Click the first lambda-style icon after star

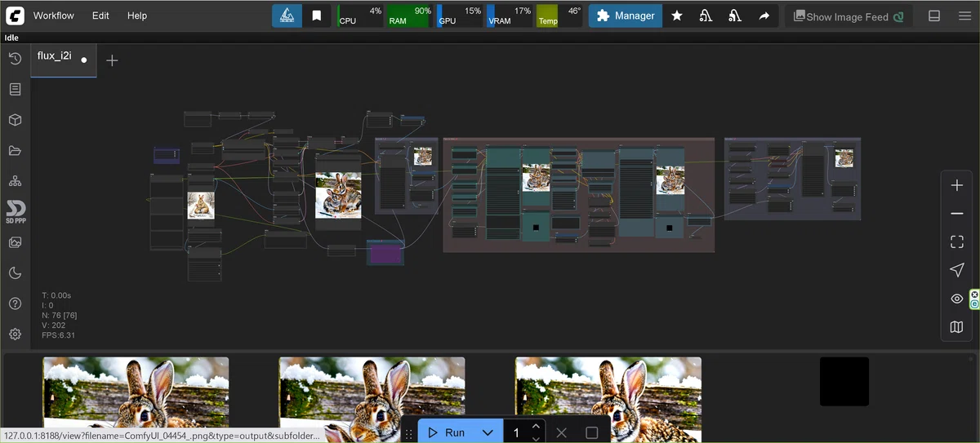click(706, 16)
